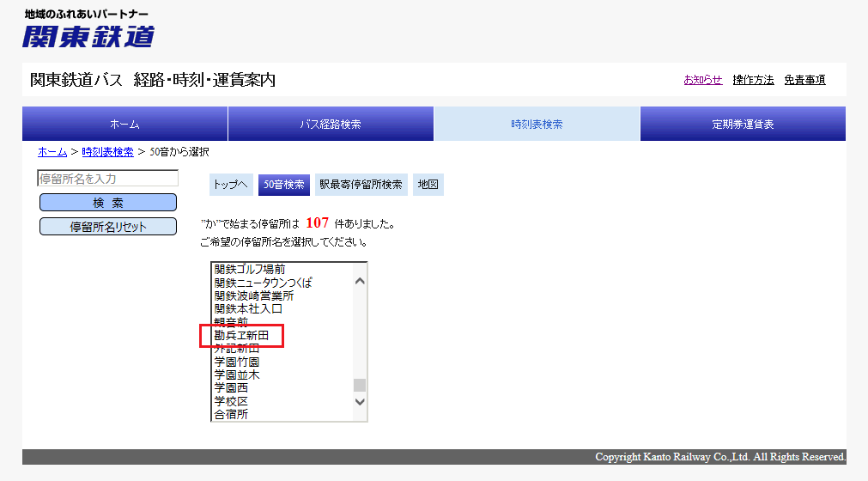Click ホーム in the breadcrumb
This screenshot has width=868, height=481.
coord(52,152)
